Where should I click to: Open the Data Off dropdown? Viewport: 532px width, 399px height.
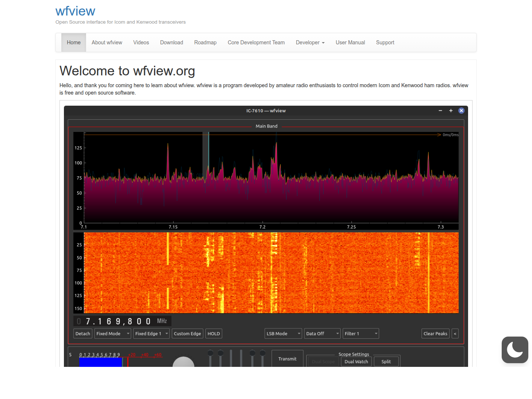tap(322, 334)
